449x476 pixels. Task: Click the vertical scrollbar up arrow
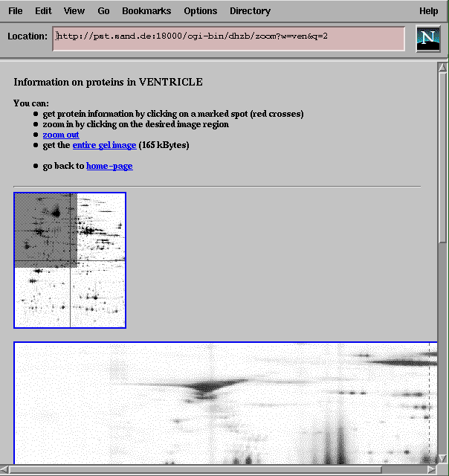click(442, 67)
